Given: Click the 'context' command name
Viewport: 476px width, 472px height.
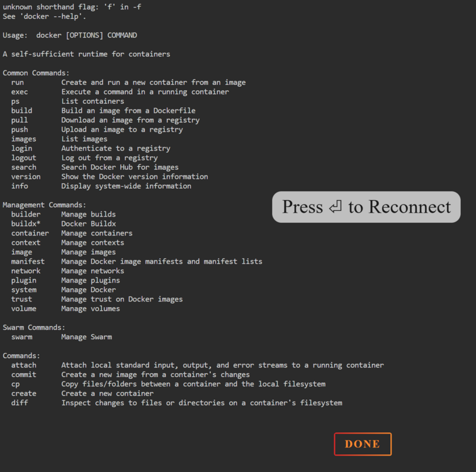Looking at the screenshot, I should point(26,243).
